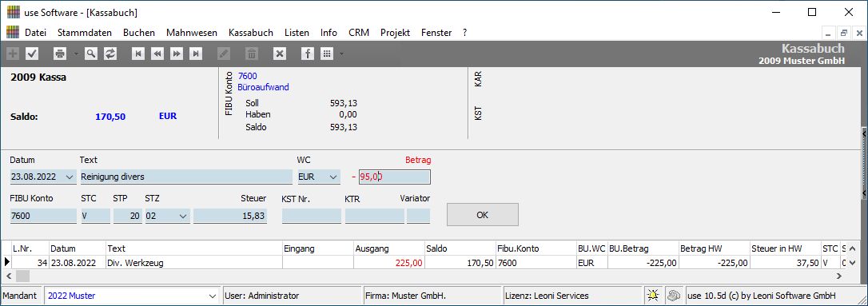Click the grid view icon in toolbar
This screenshot has height=306, width=868.
click(327, 54)
